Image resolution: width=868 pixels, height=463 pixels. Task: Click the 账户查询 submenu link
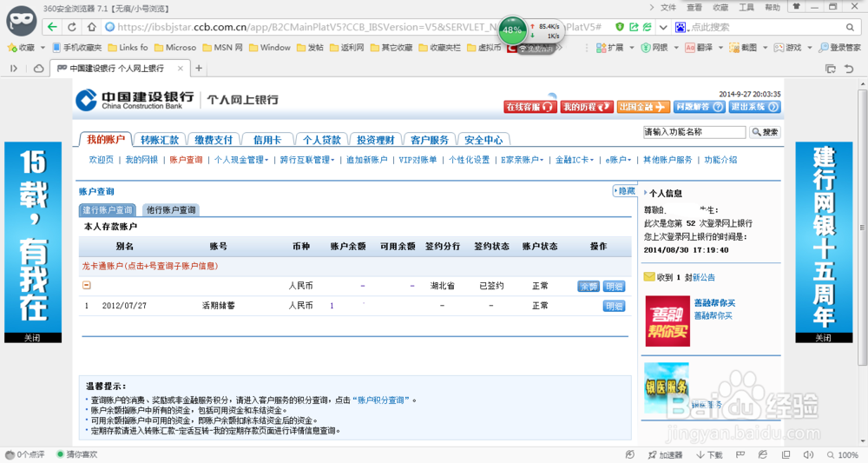[x=186, y=160]
